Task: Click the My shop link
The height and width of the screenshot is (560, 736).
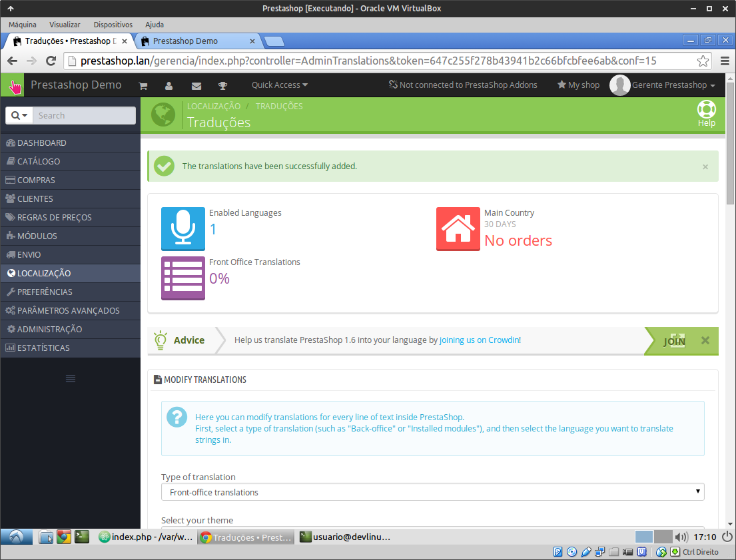Action: (578, 85)
